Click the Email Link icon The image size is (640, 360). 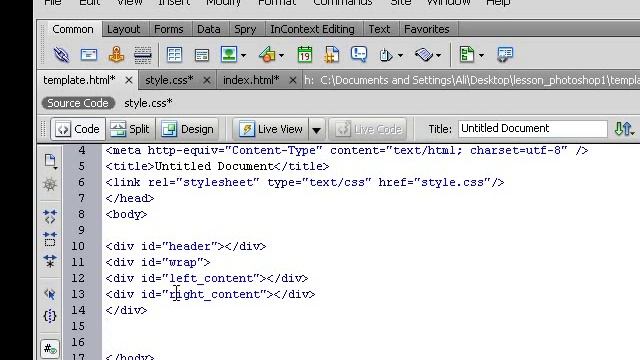click(89, 55)
